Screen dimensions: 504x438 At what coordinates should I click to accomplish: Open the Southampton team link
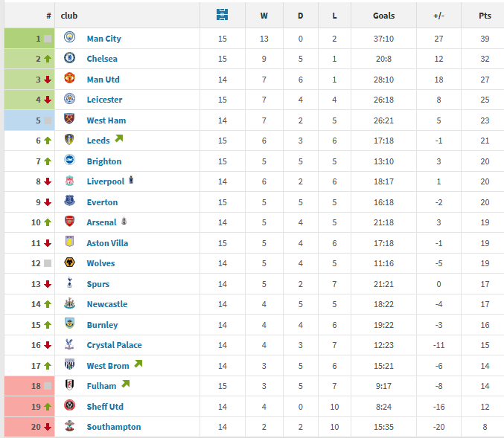114,427
